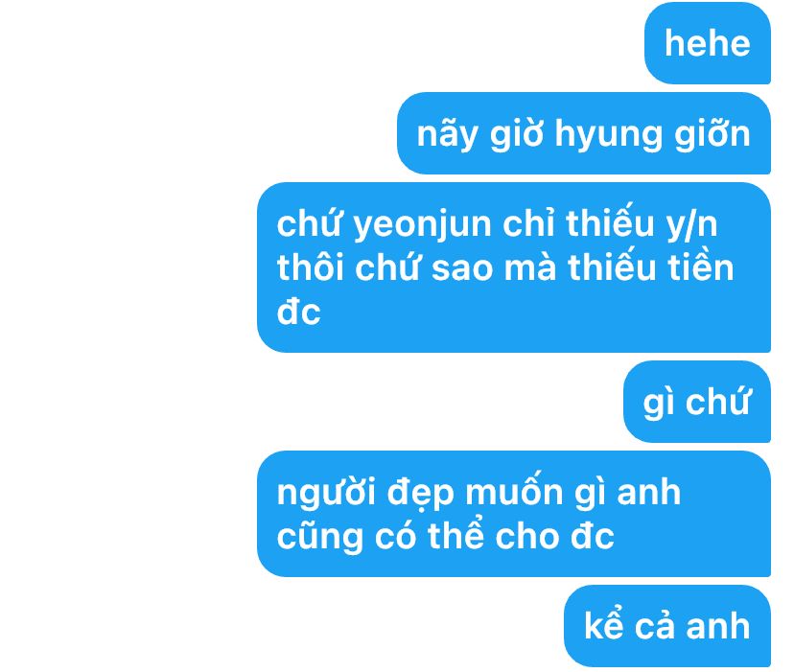Select the 'nãy giờ hyung giỡn' message
Screen dimensions: 794x672
[584, 133]
